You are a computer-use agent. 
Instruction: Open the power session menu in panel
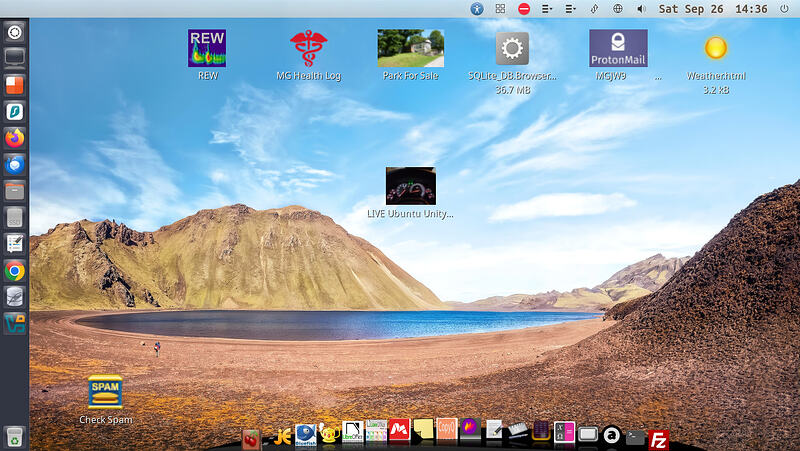coord(784,9)
